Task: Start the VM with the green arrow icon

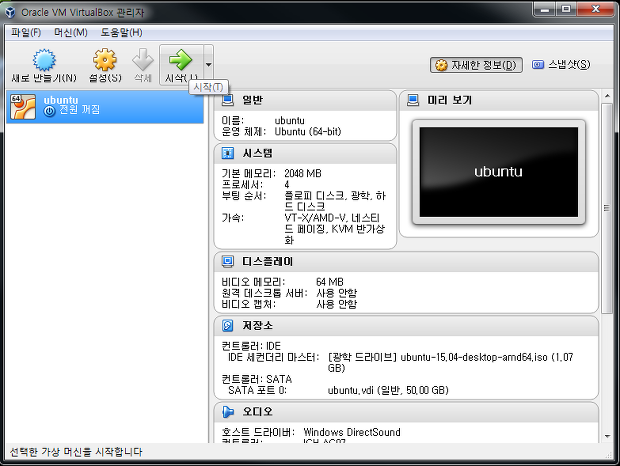Action: (x=181, y=60)
